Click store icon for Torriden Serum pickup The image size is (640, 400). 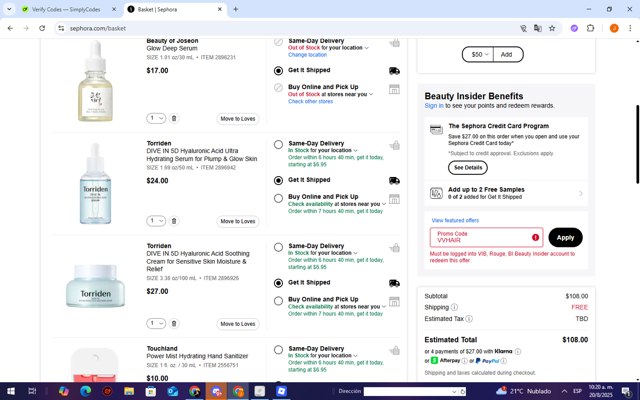pyautogui.click(x=394, y=199)
